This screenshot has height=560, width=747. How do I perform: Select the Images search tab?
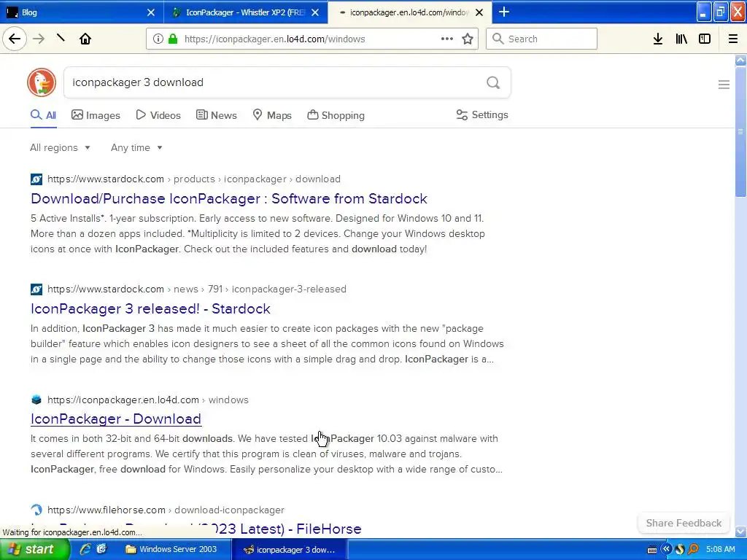tap(96, 115)
